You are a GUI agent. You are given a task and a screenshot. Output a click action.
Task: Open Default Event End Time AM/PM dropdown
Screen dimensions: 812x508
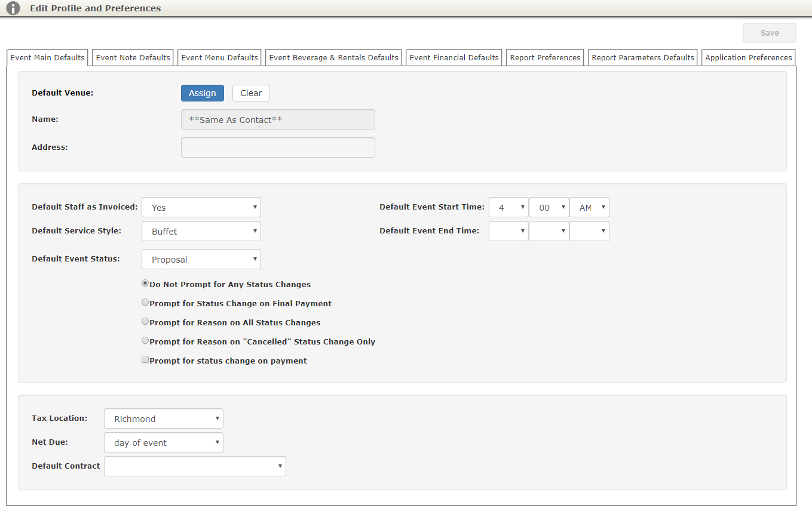click(x=590, y=231)
